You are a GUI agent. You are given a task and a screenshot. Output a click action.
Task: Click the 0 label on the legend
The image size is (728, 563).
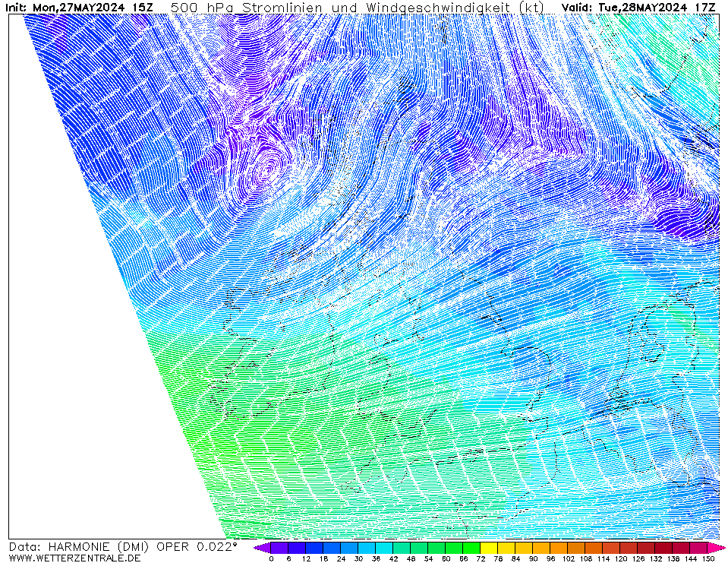[x=271, y=558]
